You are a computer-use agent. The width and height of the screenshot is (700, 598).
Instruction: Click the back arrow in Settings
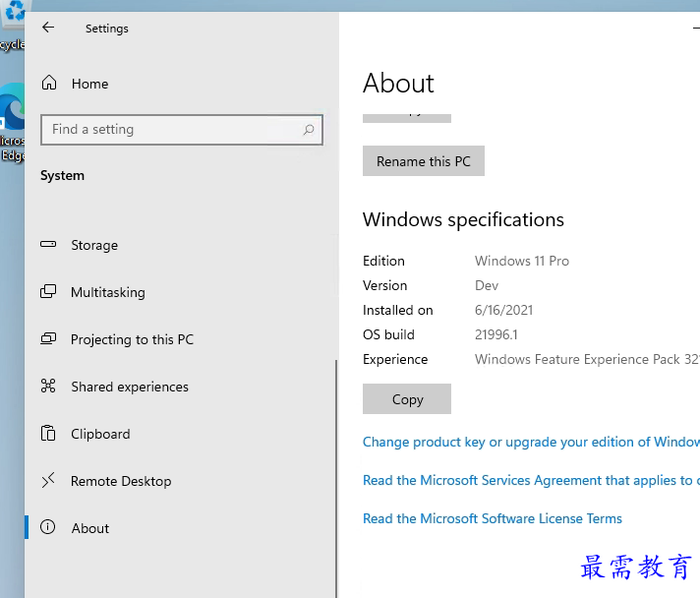click(x=48, y=29)
